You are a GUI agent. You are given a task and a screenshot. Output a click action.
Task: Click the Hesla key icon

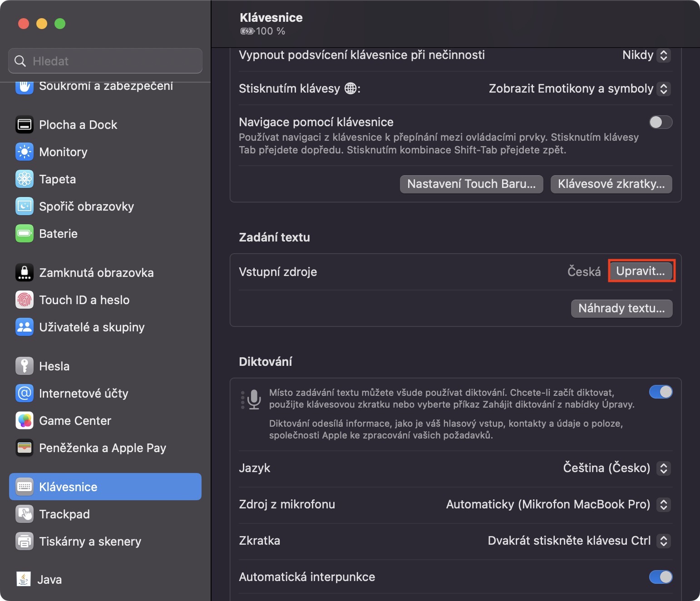point(25,366)
